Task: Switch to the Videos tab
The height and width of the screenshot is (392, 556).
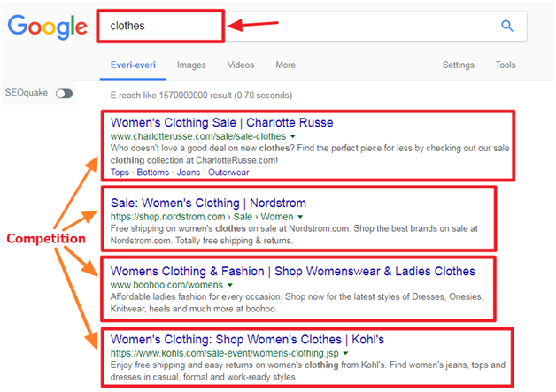Action: pyautogui.click(x=241, y=65)
